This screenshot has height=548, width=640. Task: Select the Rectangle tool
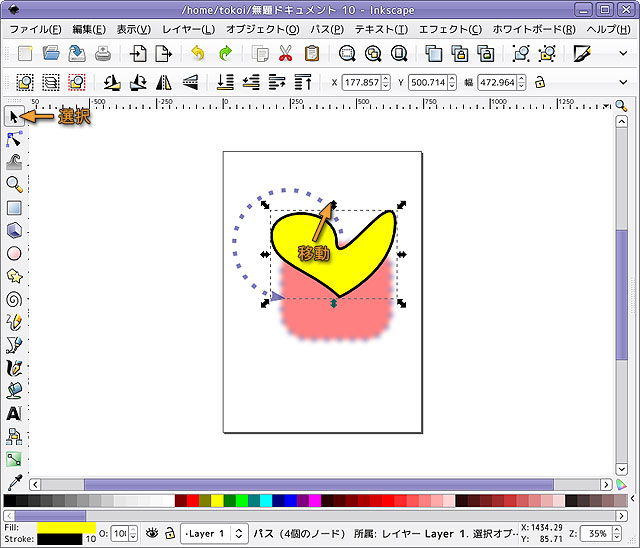pos(14,208)
